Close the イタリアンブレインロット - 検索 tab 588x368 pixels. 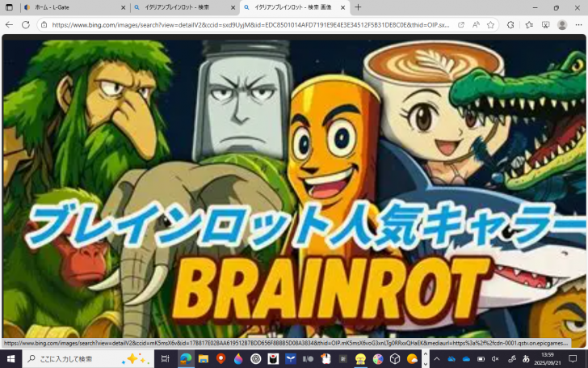click(233, 7)
